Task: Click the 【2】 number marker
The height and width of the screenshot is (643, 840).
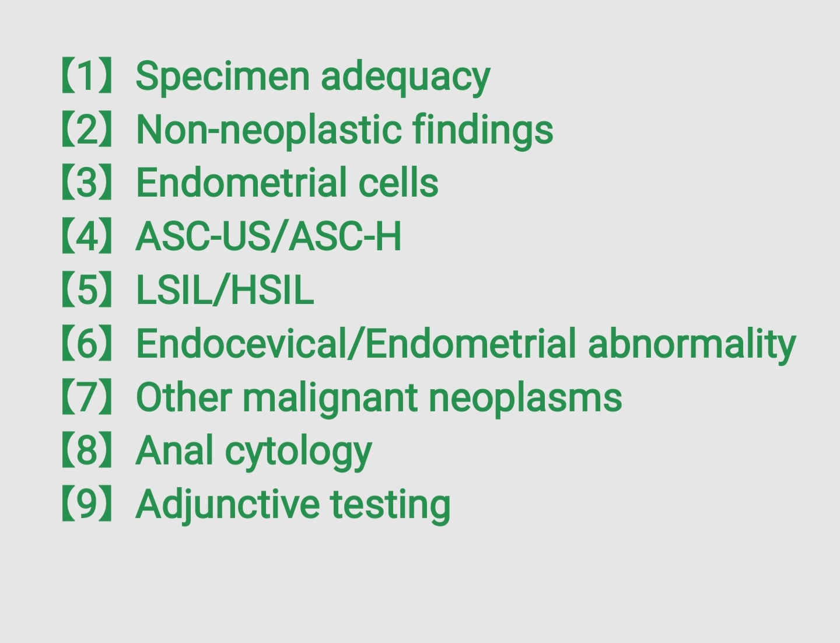Action: [x=87, y=130]
